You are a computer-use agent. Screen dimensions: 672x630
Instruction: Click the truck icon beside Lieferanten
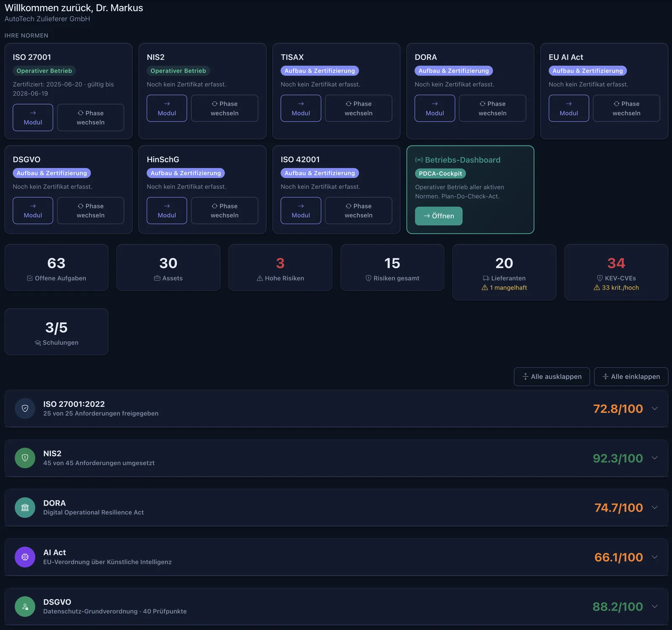coord(486,278)
